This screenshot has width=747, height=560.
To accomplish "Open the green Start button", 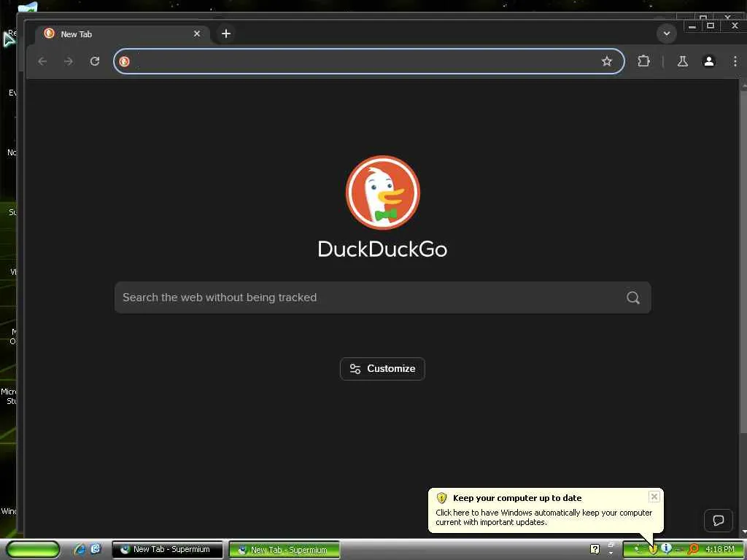I will (34, 550).
